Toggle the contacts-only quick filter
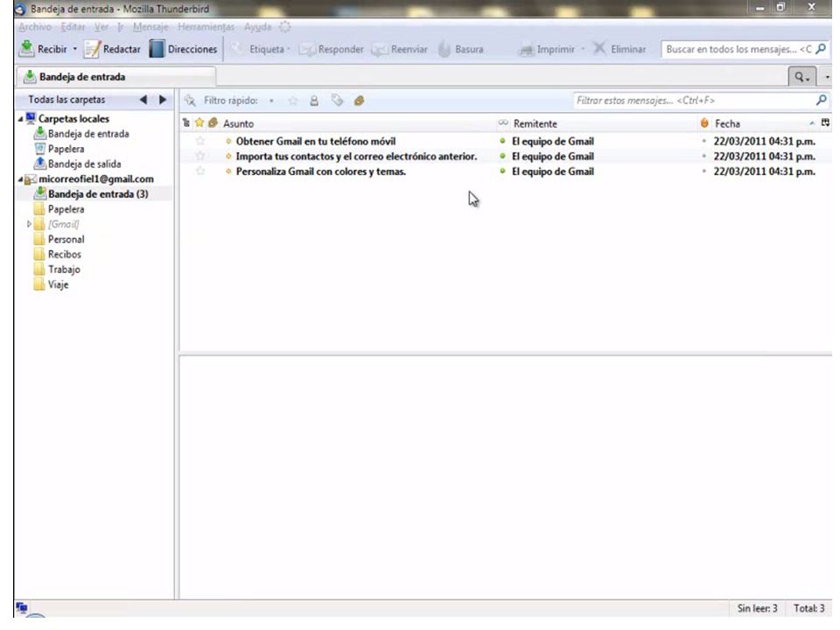This screenshot has height=630, width=840. [314, 100]
